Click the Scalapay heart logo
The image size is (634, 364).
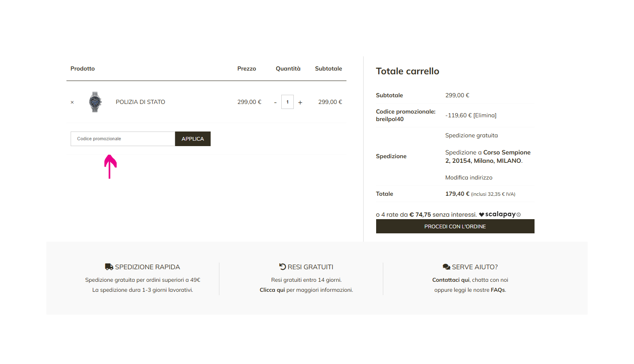[x=481, y=215]
